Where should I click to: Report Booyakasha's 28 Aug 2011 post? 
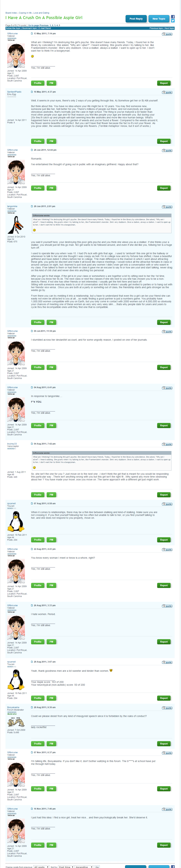coord(164,744)
